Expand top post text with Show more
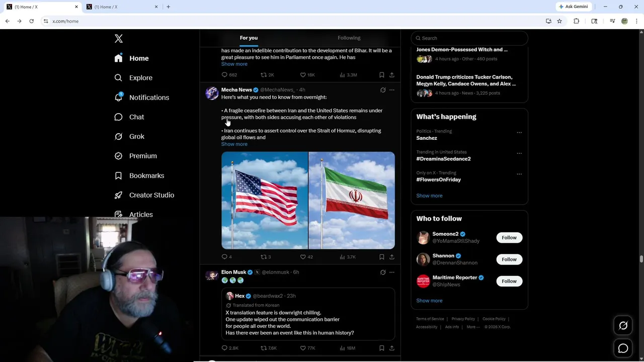644x362 pixels. (234, 64)
